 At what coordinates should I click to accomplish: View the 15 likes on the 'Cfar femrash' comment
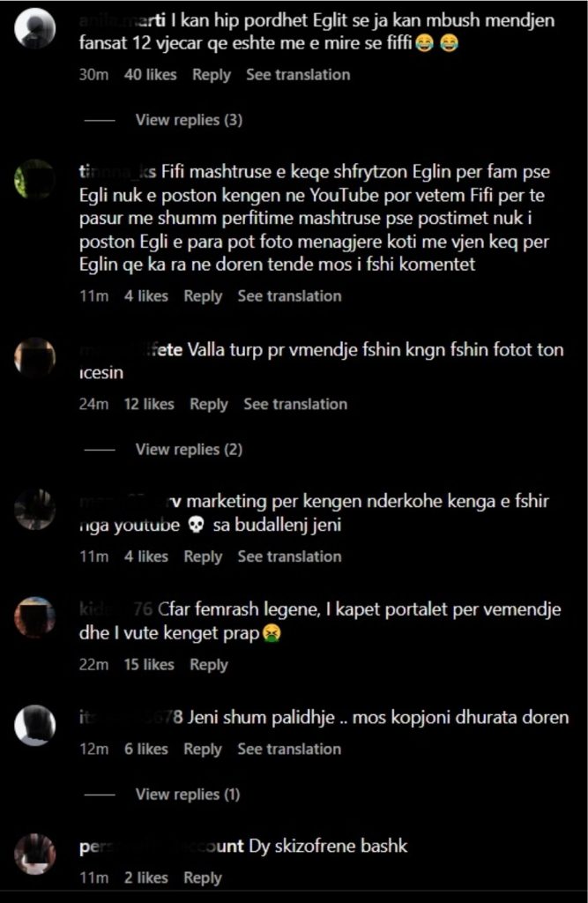[149, 665]
